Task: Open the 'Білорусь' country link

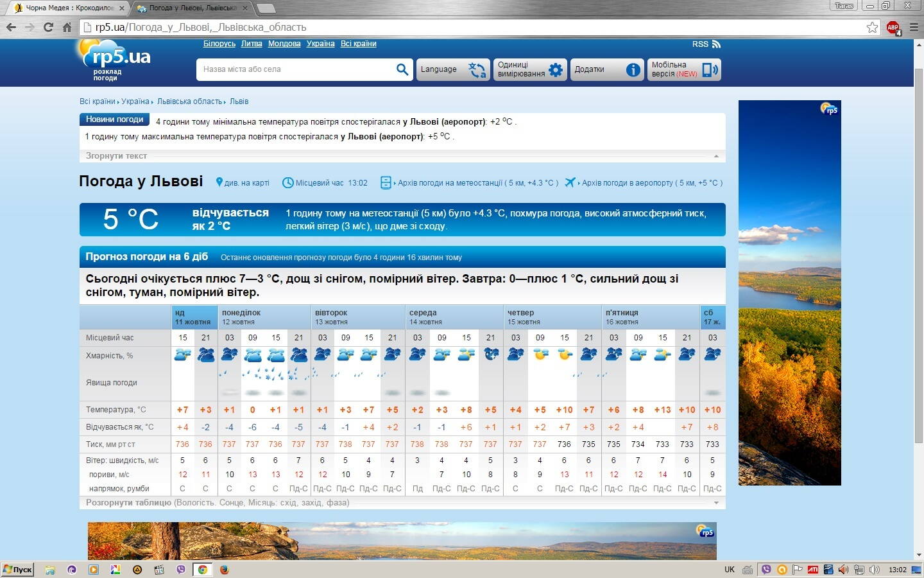Action: (219, 44)
